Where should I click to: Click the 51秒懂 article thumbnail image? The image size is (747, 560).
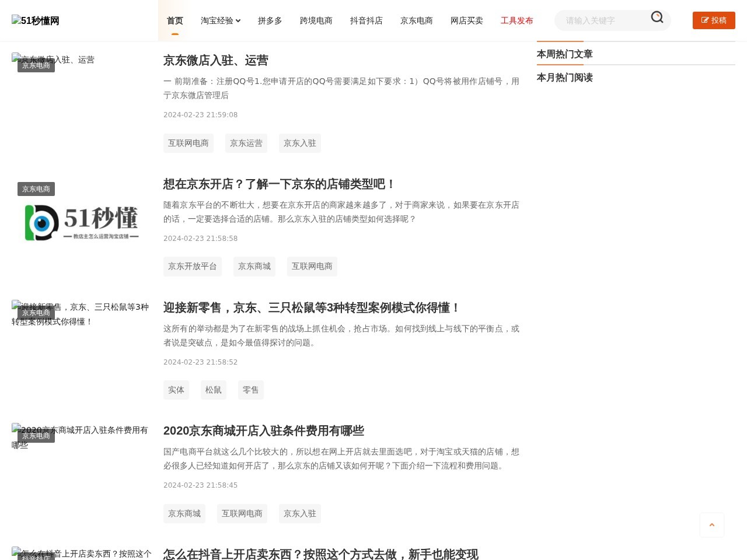point(82,222)
